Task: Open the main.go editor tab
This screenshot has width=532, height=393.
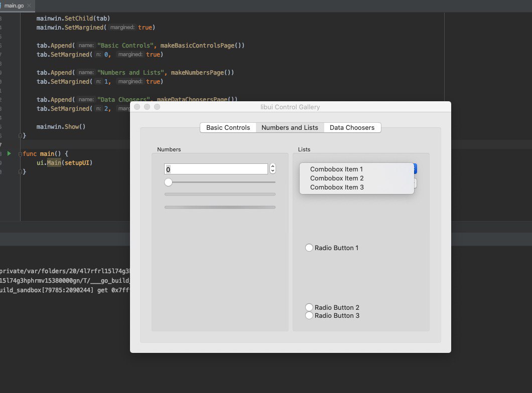Action: tap(14, 6)
